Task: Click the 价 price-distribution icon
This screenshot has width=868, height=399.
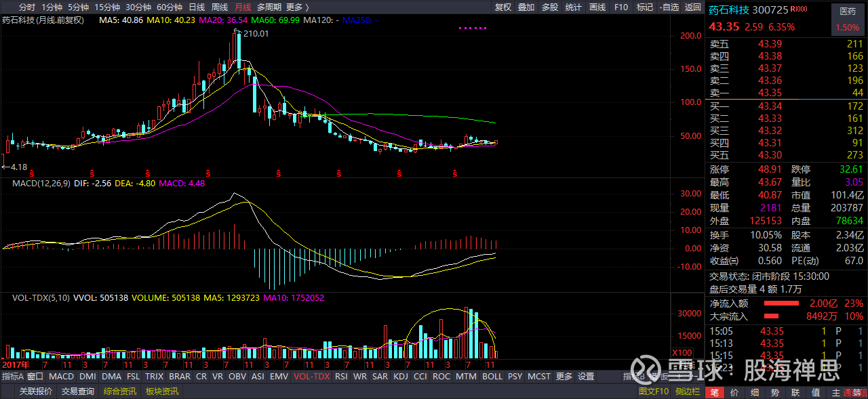Action: pyautogui.click(x=734, y=392)
